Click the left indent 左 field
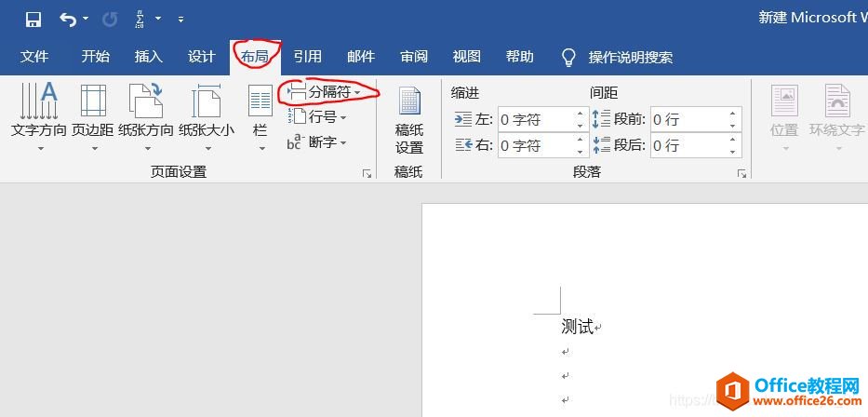This screenshot has height=417, width=868. point(535,119)
